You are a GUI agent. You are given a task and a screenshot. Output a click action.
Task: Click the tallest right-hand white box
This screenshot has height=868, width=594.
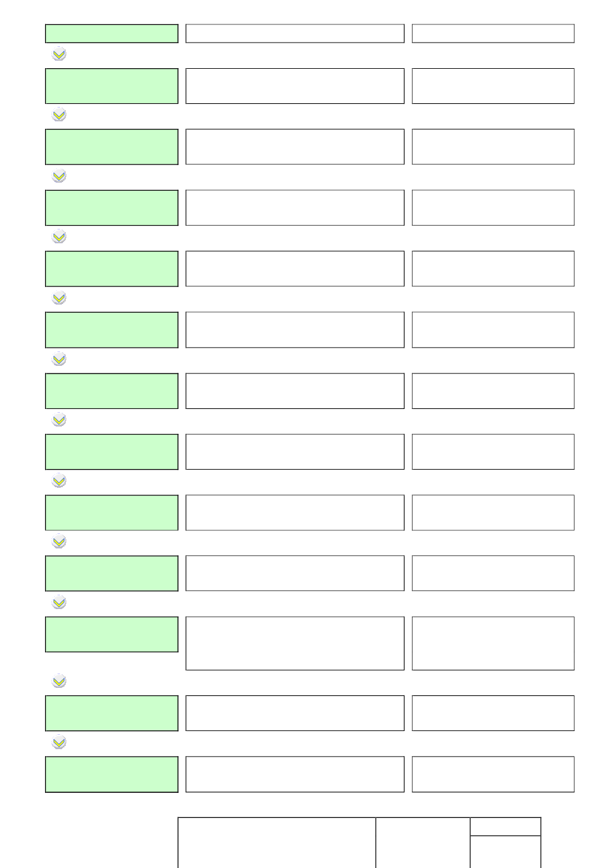(493, 643)
